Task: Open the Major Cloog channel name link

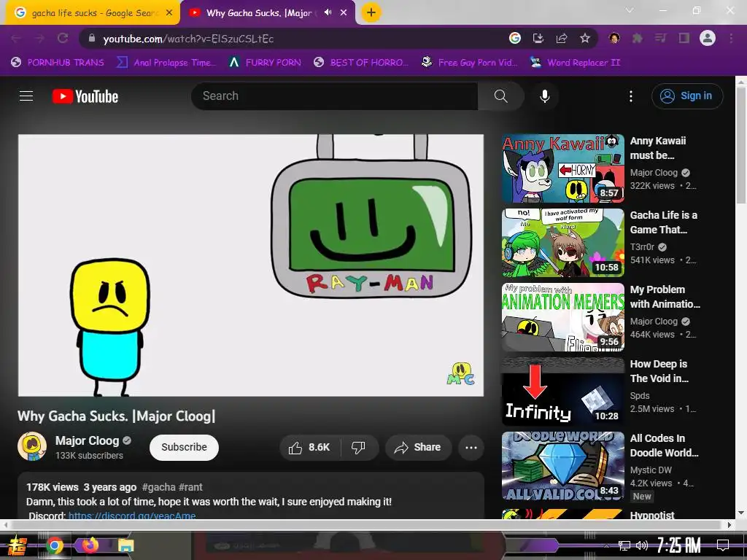Action: coord(88,440)
